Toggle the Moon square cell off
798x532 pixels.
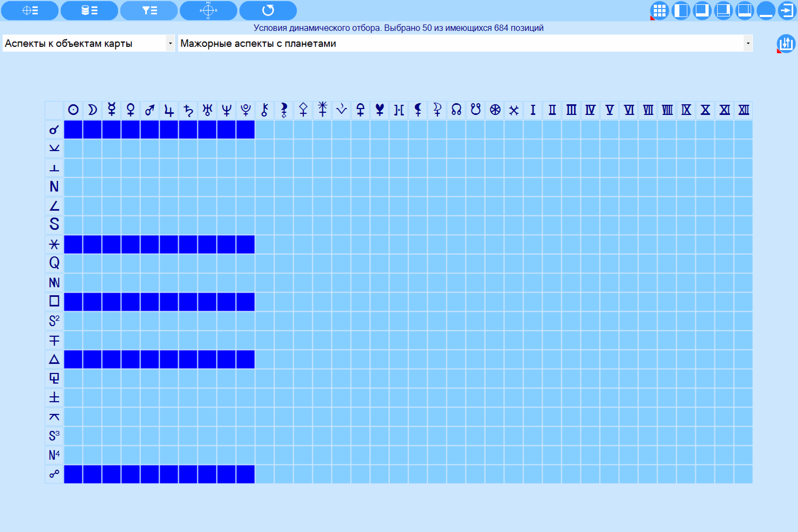click(x=92, y=302)
